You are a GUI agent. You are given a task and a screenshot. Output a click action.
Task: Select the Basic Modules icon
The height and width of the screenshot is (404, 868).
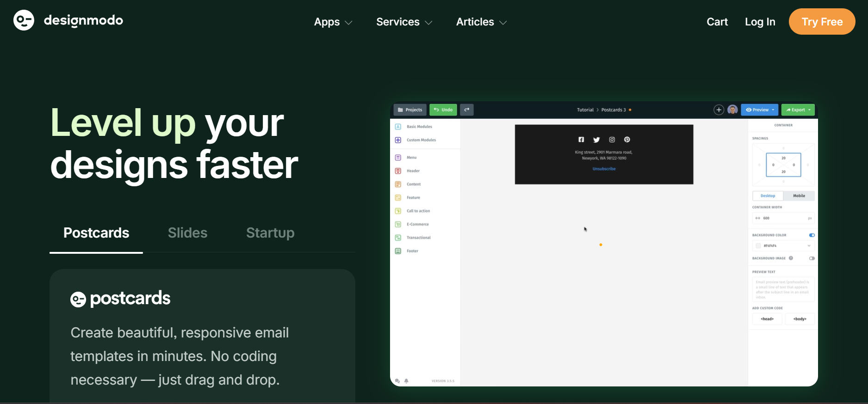398,127
